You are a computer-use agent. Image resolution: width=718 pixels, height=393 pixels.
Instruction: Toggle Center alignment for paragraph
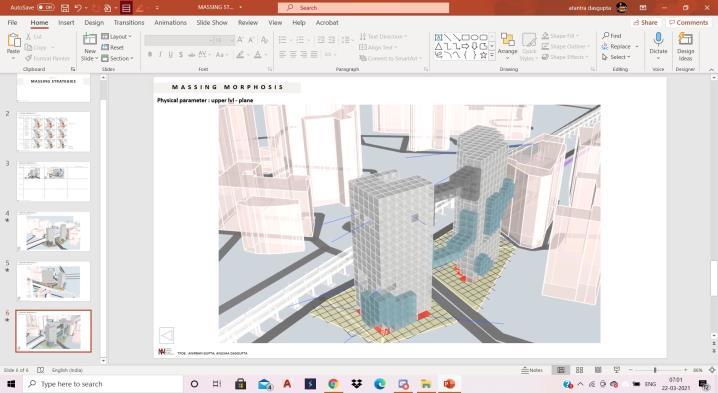[x=293, y=55]
